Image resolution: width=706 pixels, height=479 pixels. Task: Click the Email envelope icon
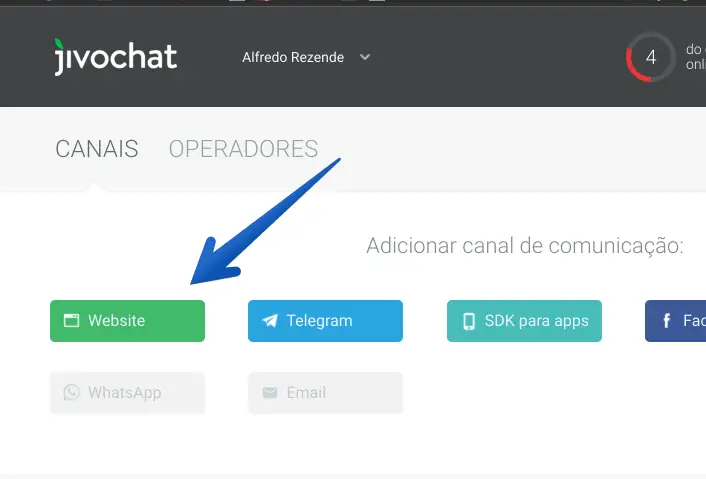pos(270,393)
